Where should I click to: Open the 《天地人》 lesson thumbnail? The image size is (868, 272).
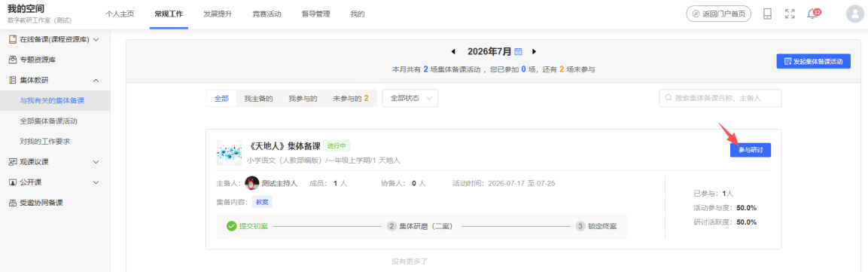(x=229, y=153)
